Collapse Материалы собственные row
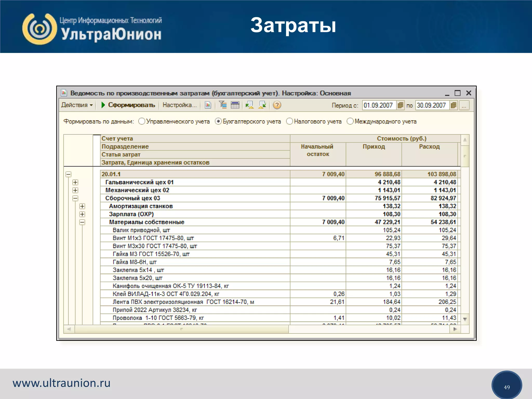The height and width of the screenshot is (399, 532). point(82,222)
